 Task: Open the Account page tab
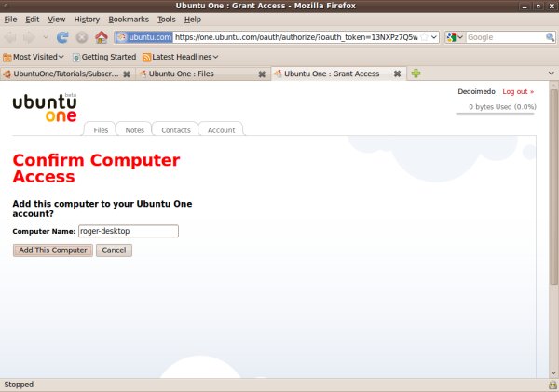click(222, 130)
